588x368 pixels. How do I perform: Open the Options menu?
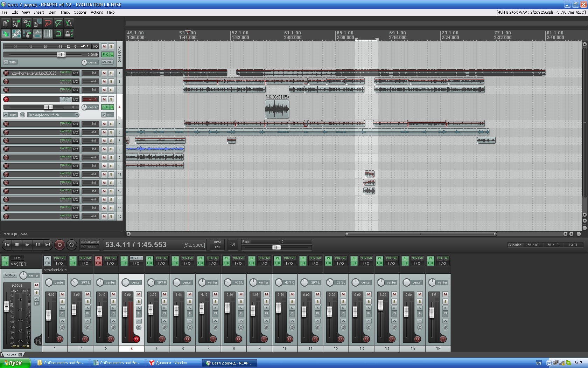tap(80, 12)
